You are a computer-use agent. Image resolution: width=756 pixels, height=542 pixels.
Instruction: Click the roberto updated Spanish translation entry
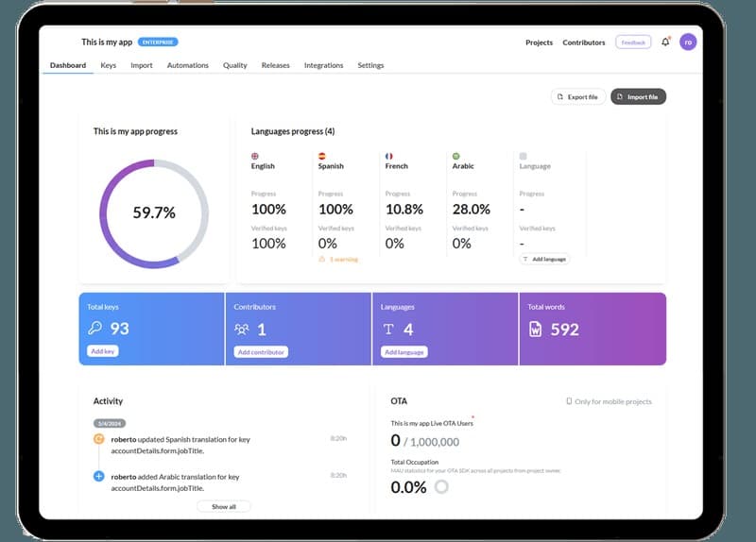[180, 445]
